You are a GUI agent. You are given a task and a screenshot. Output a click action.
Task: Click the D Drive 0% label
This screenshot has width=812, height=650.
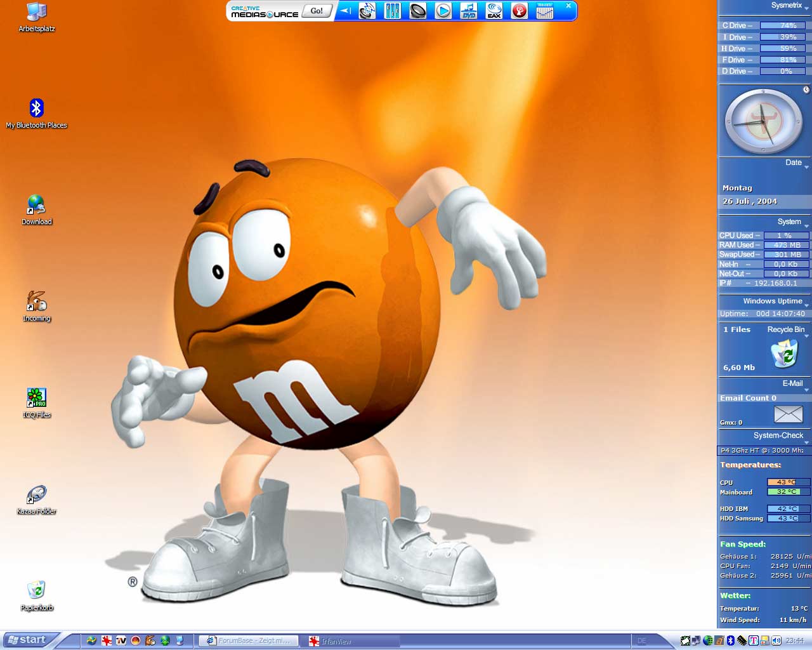[786, 71]
